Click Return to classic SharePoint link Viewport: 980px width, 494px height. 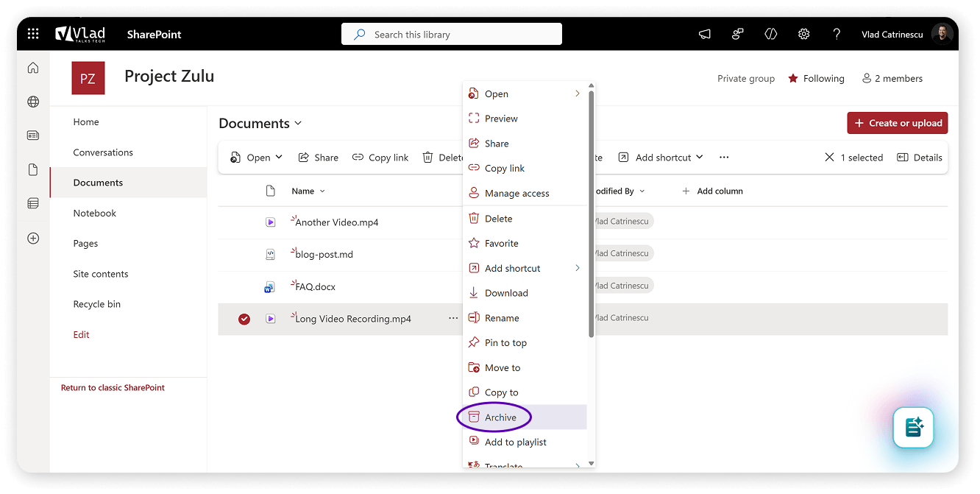(113, 388)
